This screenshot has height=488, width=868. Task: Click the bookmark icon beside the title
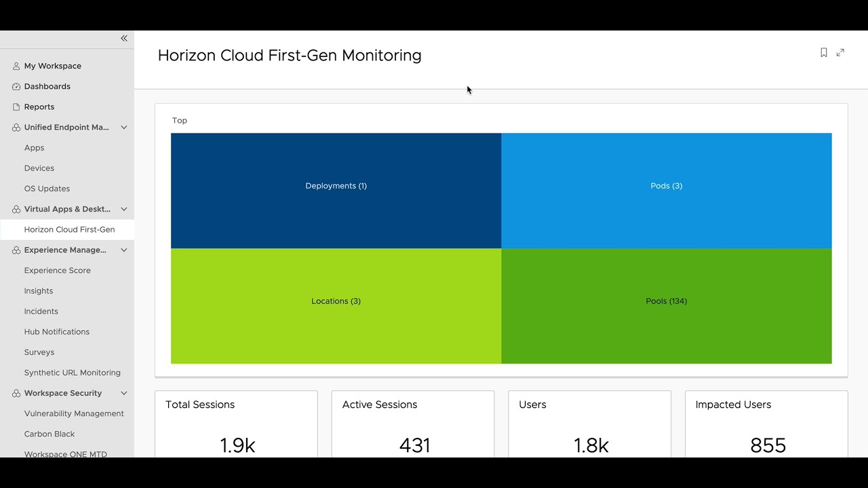pos(824,52)
